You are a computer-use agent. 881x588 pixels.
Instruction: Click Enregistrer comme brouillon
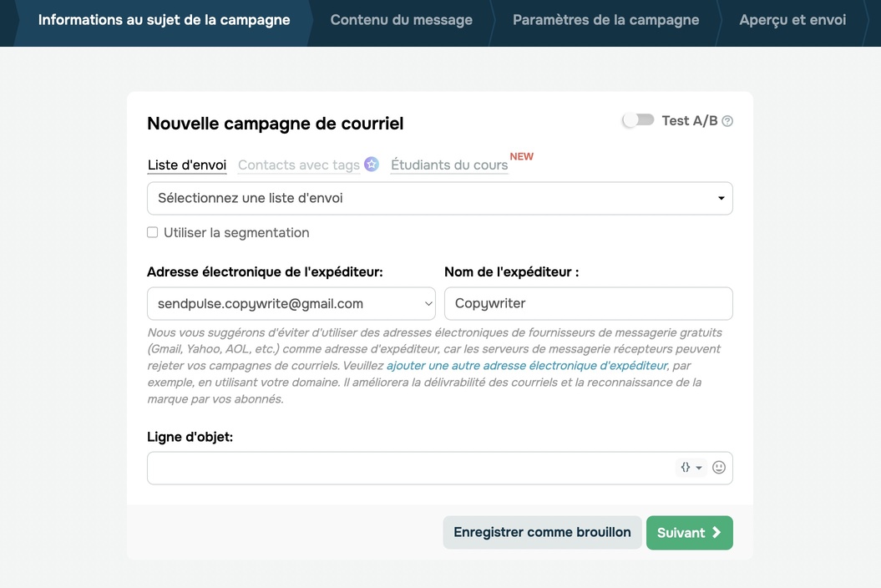tap(541, 532)
